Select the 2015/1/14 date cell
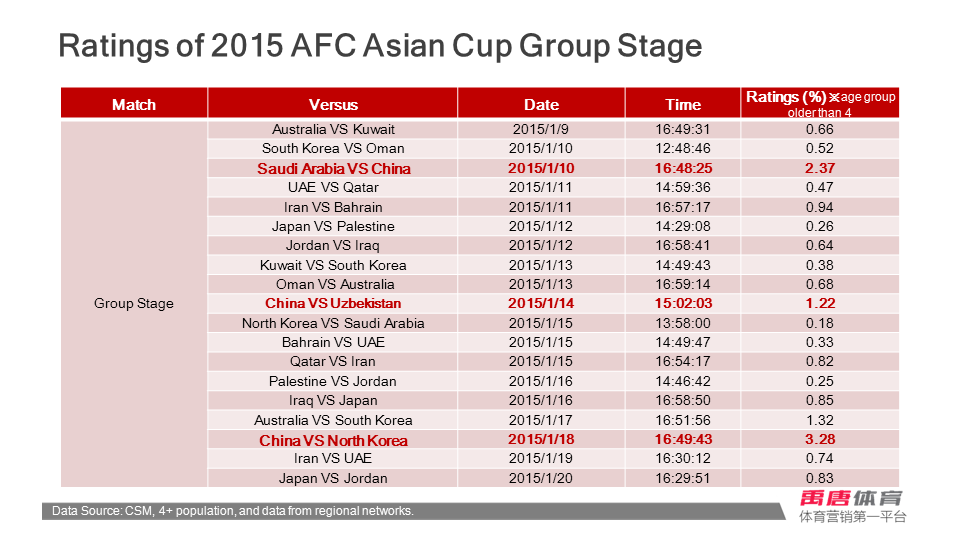Screen dimensions: 960x540 point(541,303)
